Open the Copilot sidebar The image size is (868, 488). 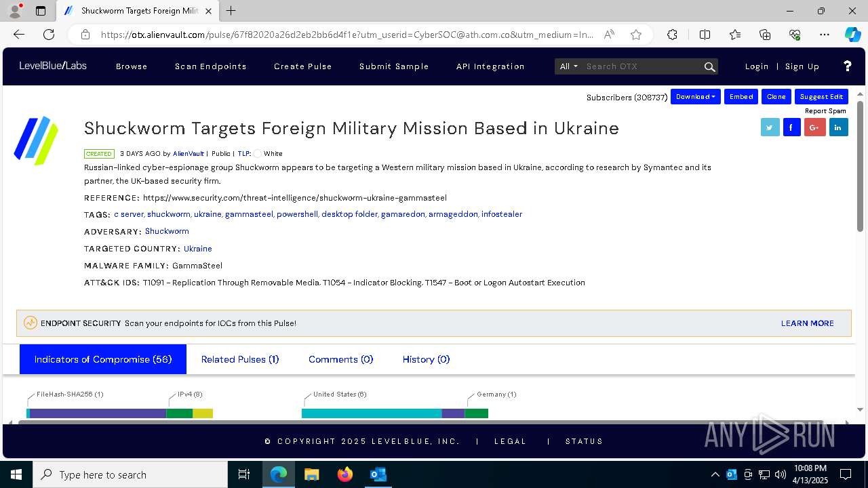point(852,35)
